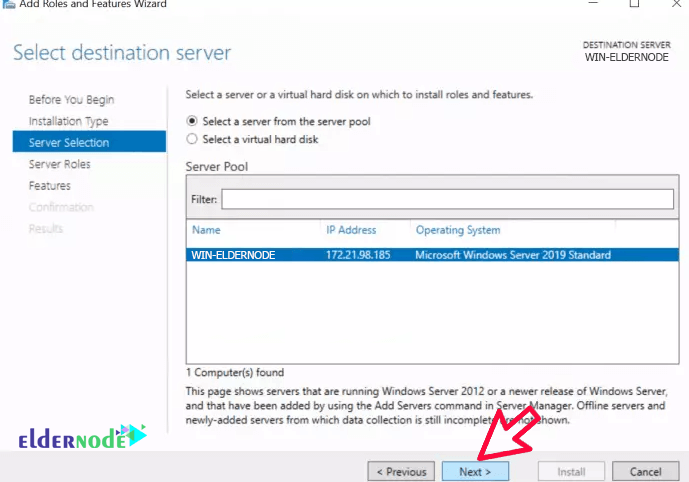Click the Results step in sidebar
The height and width of the screenshot is (482, 689).
(46, 228)
